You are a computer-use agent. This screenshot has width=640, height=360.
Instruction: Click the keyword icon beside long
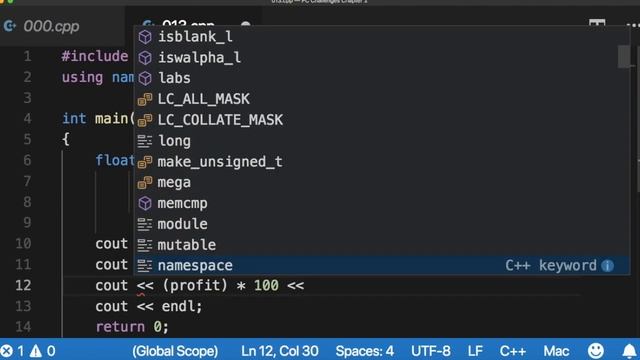click(x=145, y=141)
